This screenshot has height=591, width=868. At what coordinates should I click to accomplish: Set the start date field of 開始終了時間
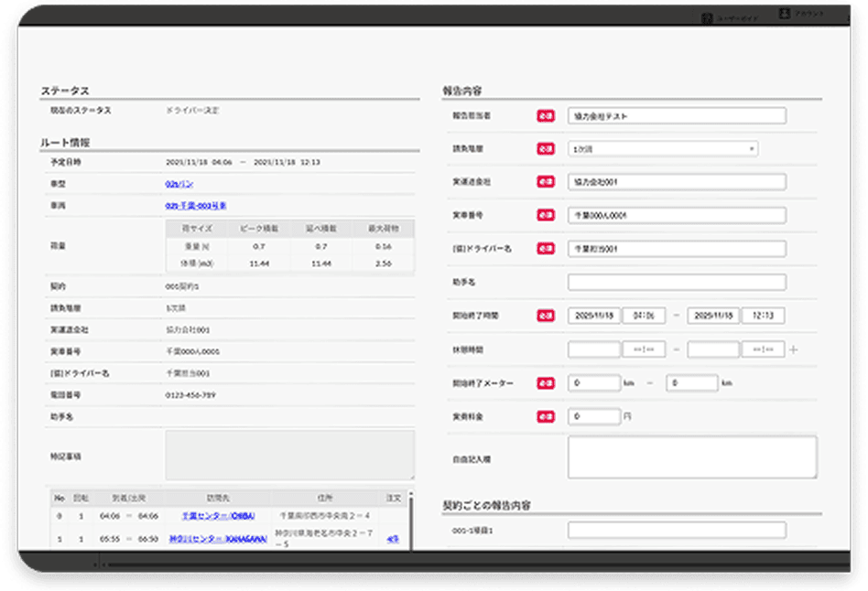coord(594,316)
